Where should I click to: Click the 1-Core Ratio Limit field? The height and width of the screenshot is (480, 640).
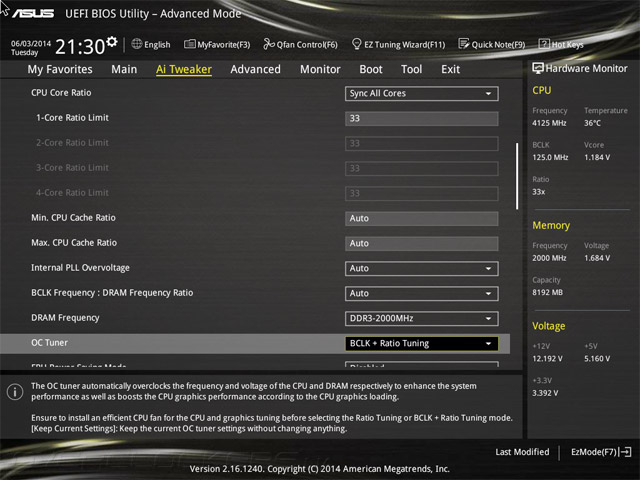422,118
